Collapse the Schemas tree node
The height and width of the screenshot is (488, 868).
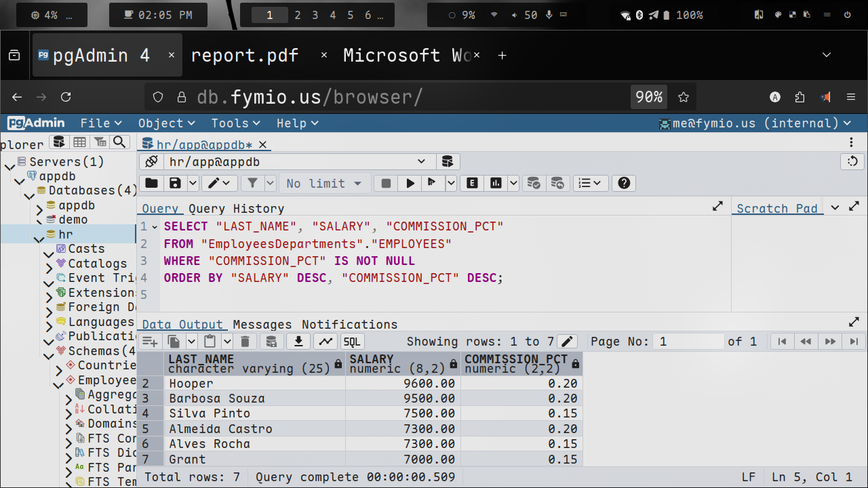[49, 355]
